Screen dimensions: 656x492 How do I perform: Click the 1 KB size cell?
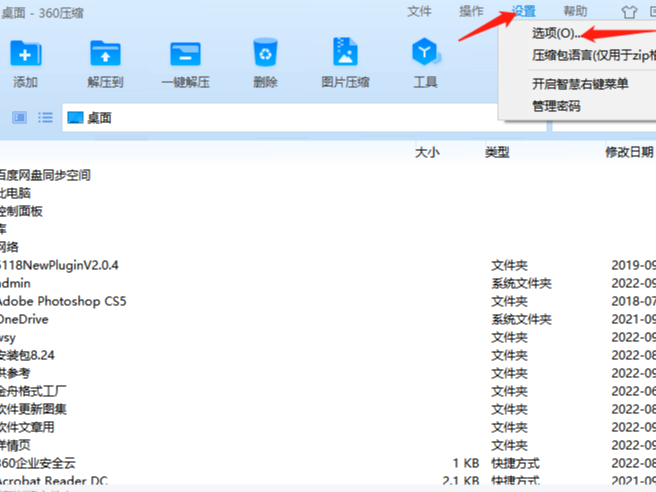click(x=466, y=463)
